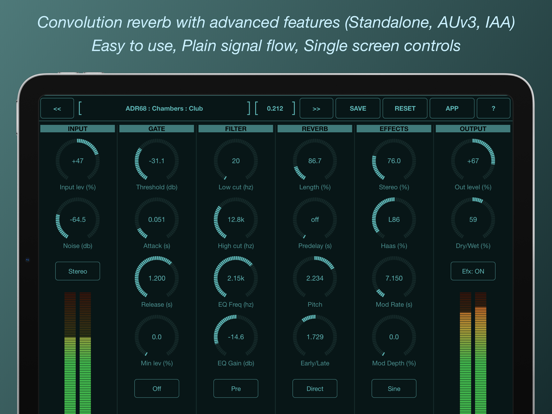552x414 pixels.
Task: Open preset name ADR68 : Chambers : Club
Action: click(164, 108)
